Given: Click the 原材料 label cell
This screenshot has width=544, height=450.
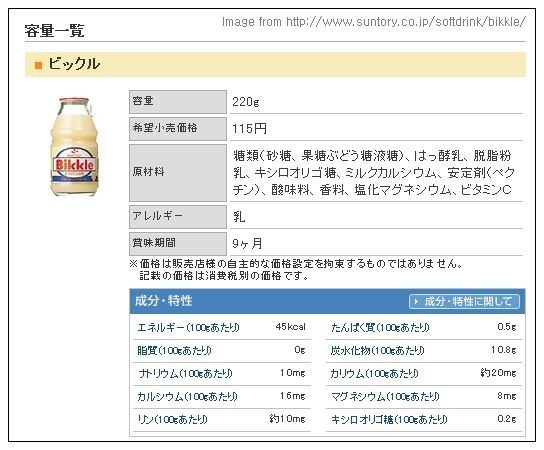Looking at the screenshot, I should click(178, 173).
